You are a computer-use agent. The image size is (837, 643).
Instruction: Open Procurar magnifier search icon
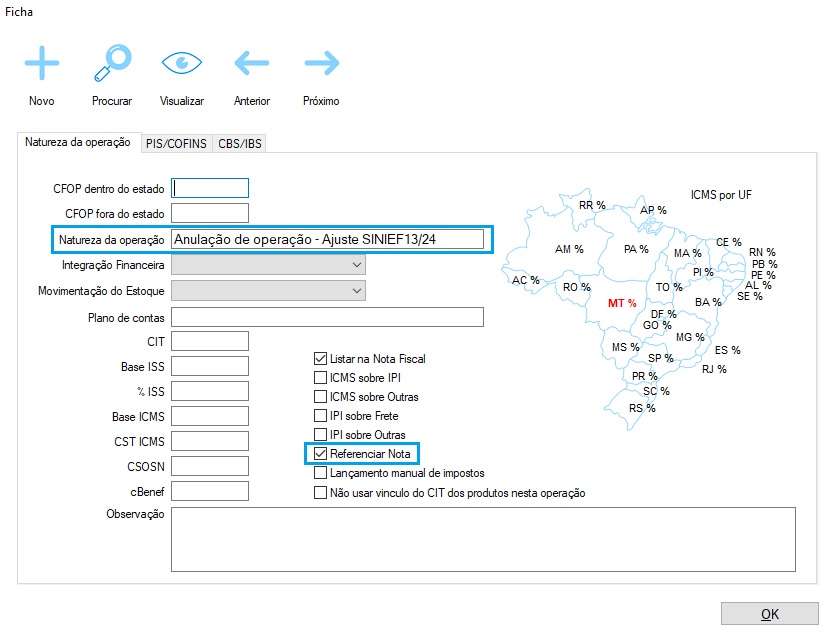coord(112,63)
